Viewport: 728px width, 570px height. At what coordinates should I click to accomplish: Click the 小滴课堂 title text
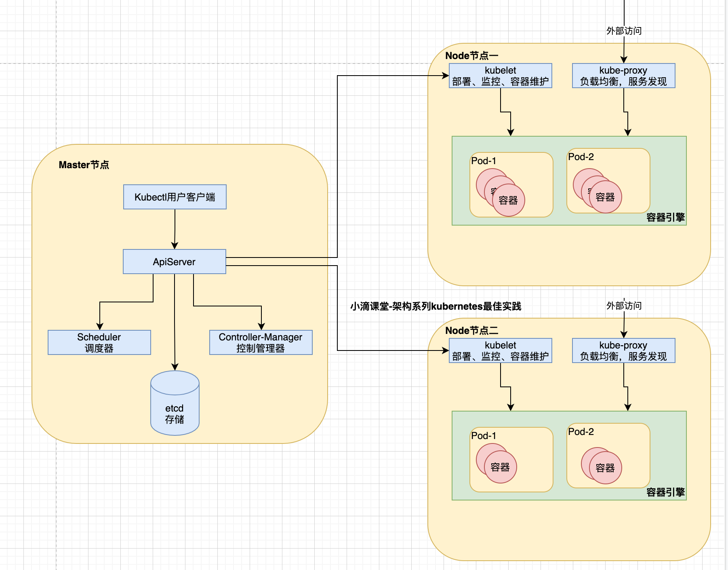[436, 306]
